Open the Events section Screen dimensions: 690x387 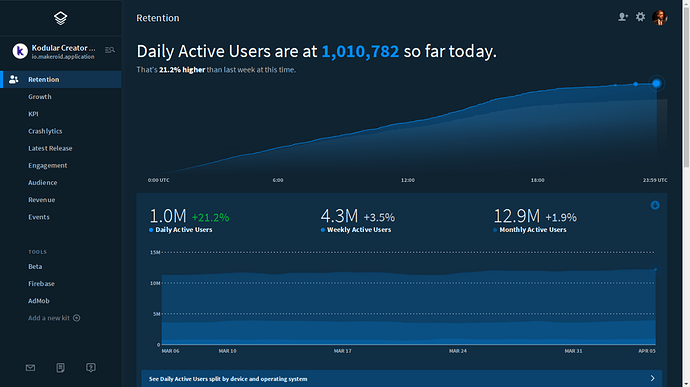pyautogui.click(x=39, y=217)
